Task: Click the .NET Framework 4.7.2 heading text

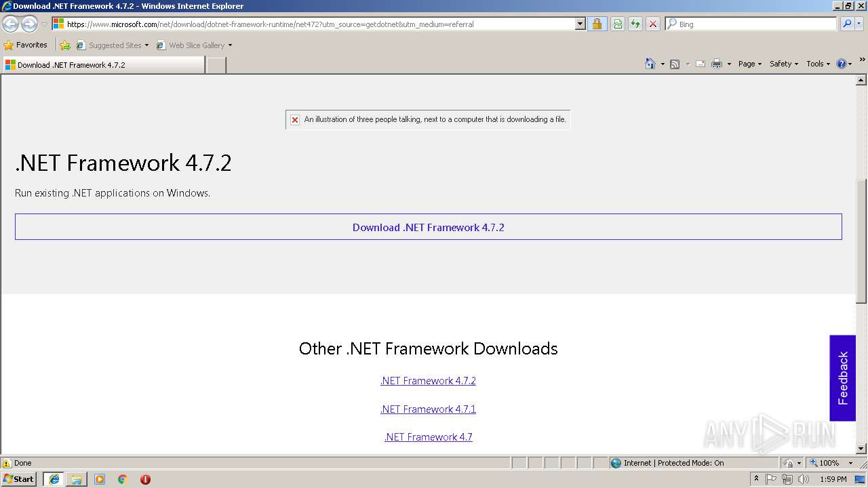Action: click(x=123, y=163)
